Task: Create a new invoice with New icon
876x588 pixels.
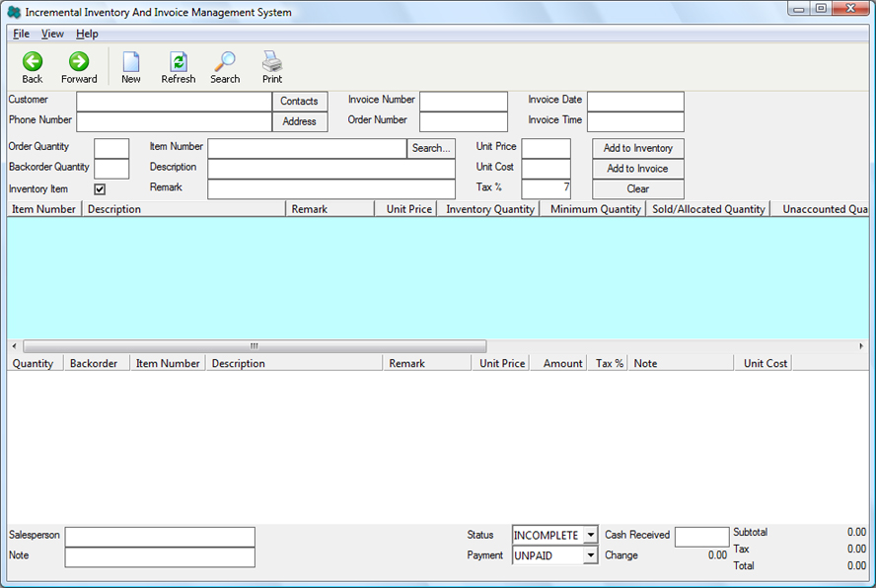Action: pyautogui.click(x=131, y=62)
